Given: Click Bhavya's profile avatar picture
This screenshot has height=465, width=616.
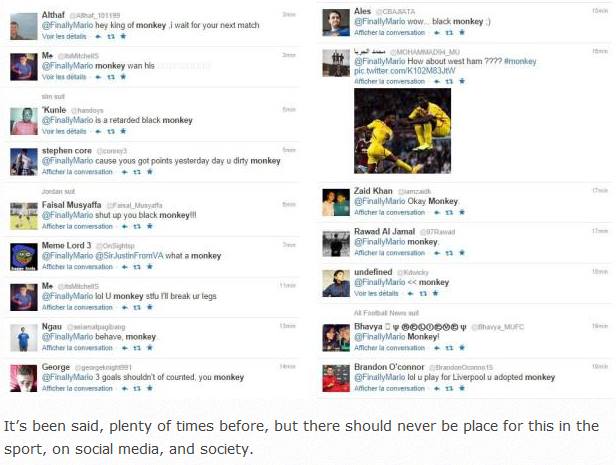Looking at the screenshot, I should pyautogui.click(x=336, y=335).
